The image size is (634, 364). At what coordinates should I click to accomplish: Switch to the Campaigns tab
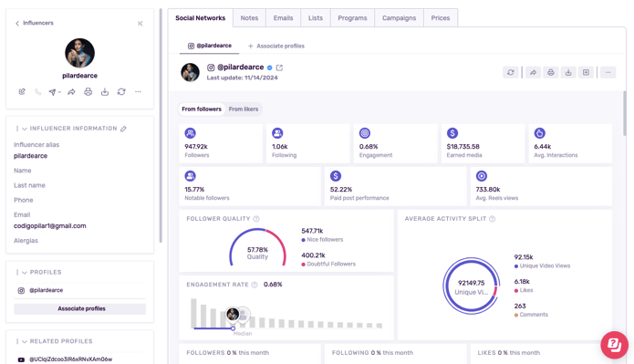pos(399,18)
